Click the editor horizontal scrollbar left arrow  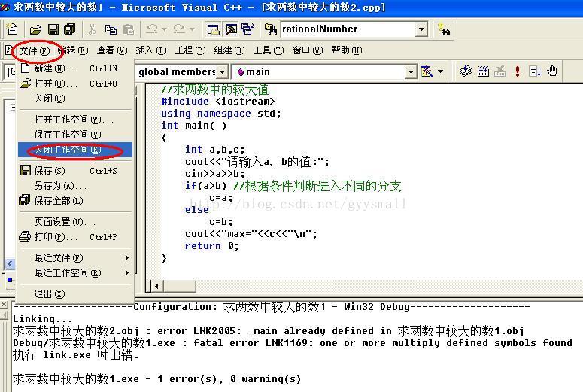tap(157, 286)
